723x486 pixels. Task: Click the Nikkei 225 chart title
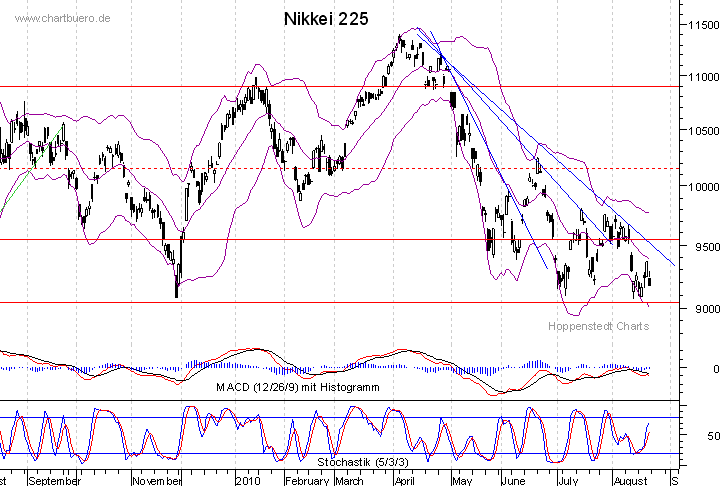click(326, 19)
